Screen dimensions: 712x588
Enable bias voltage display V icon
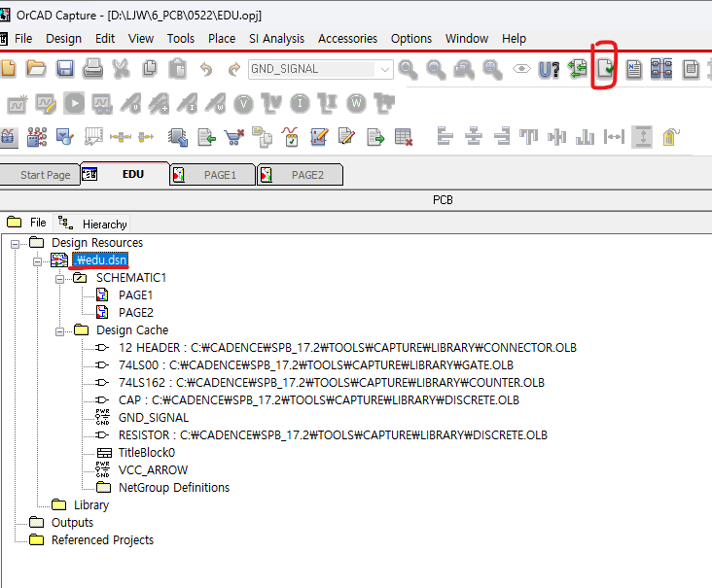click(x=243, y=104)
